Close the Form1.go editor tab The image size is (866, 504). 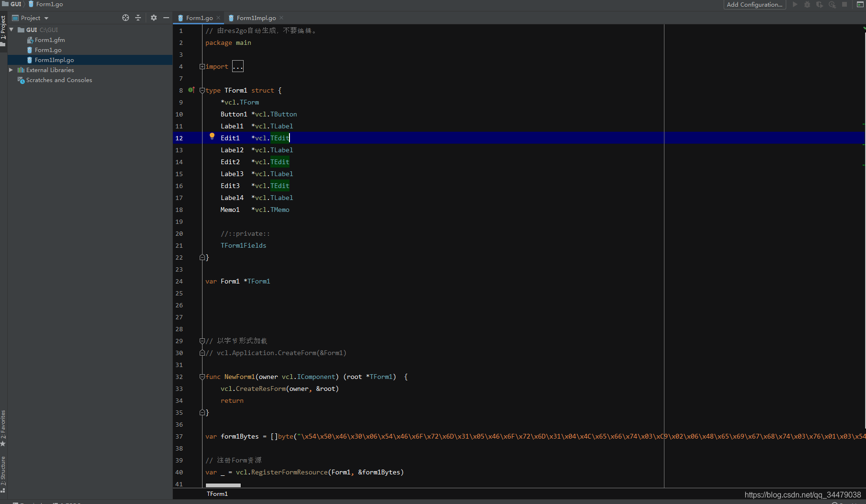218,18
